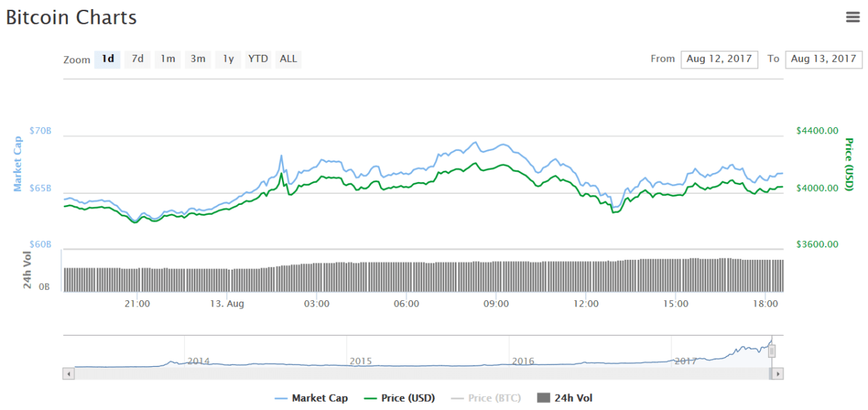
Task: Click the scrollbar track below the mini chart
Action: point(417,372)
